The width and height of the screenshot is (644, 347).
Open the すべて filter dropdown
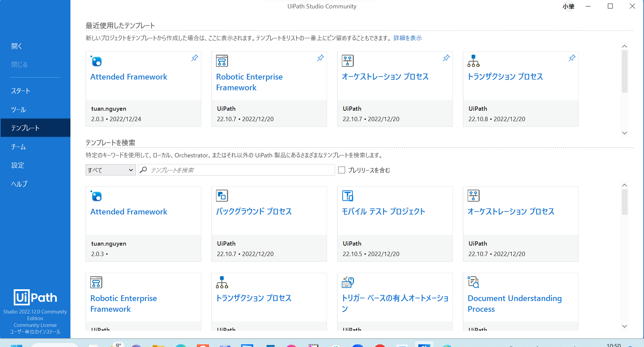pyautogui.click(x=110, y=170)
